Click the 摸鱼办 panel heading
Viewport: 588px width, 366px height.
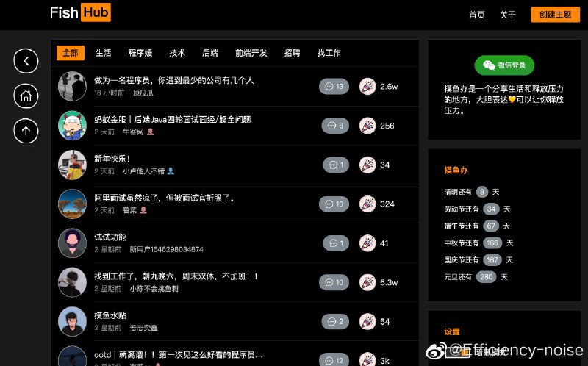coord(456,171)
